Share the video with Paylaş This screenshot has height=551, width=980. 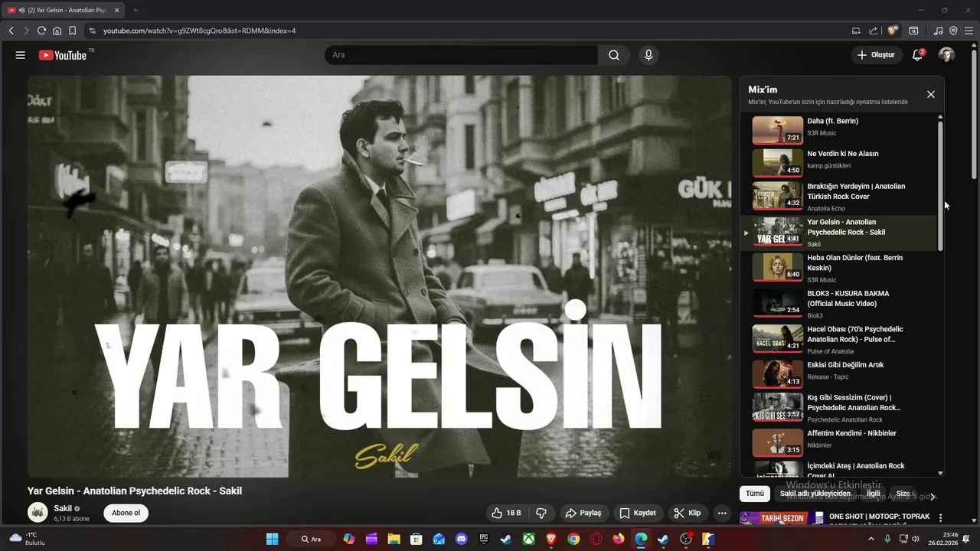pyautogui.click(x=583, y=513)
